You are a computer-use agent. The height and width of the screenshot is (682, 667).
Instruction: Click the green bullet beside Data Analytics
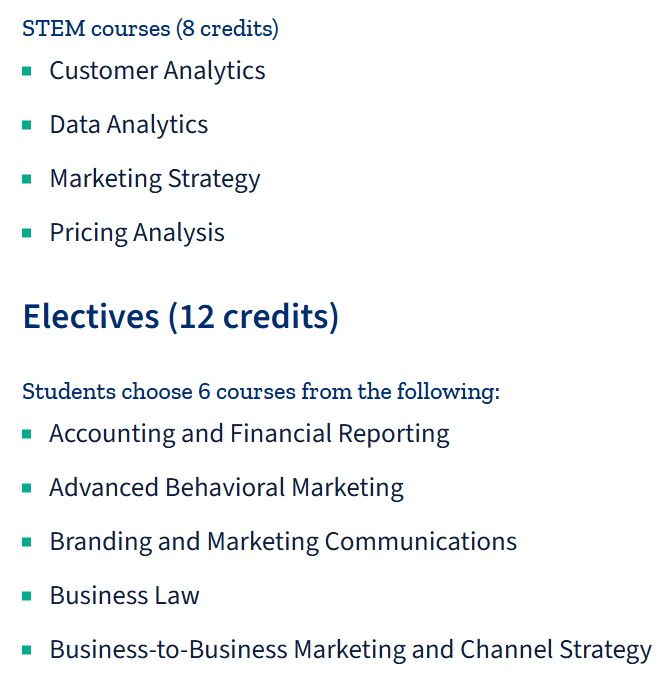click(27, 125)
